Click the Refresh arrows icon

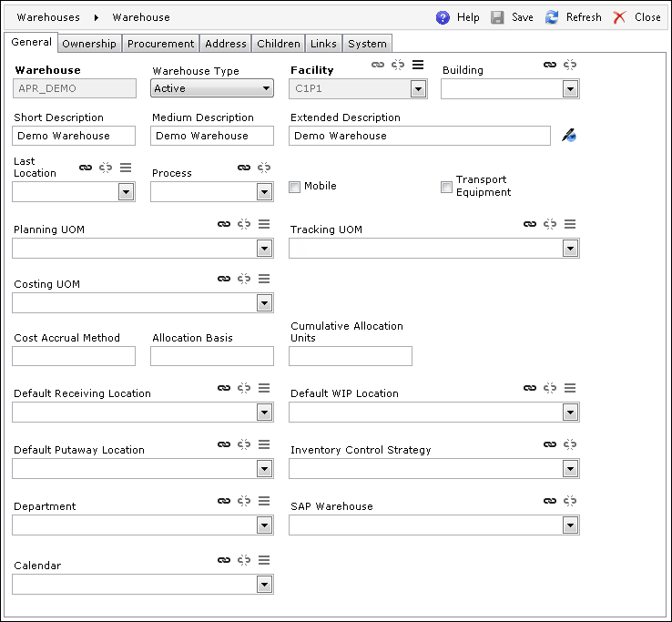(552, 17)
